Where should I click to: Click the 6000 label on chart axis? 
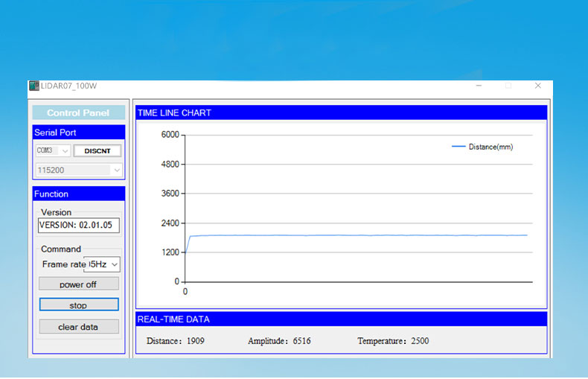coord(170,135)
